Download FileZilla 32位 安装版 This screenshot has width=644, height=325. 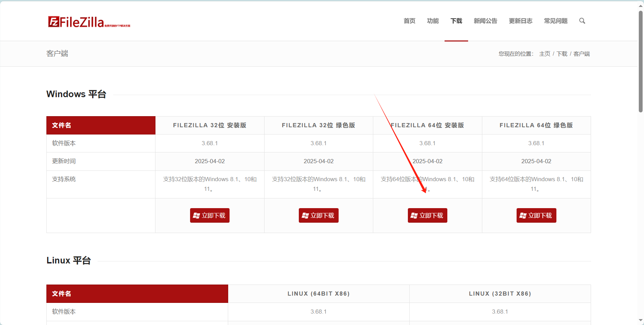tap(210, 215)
